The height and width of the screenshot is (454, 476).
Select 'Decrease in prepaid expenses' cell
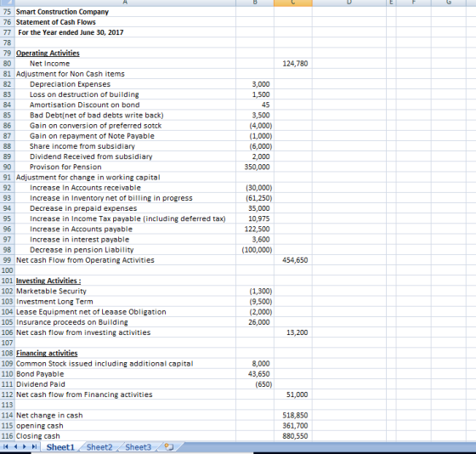tap(125, 208)
